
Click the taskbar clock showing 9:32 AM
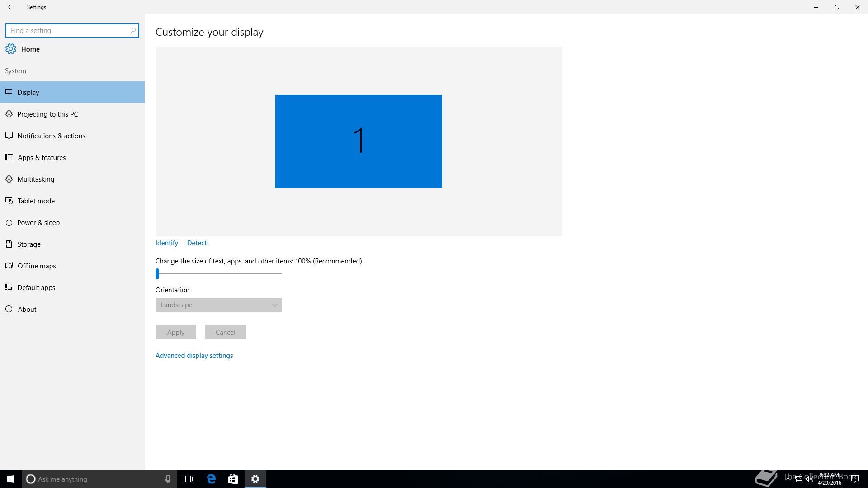point(830,479)
